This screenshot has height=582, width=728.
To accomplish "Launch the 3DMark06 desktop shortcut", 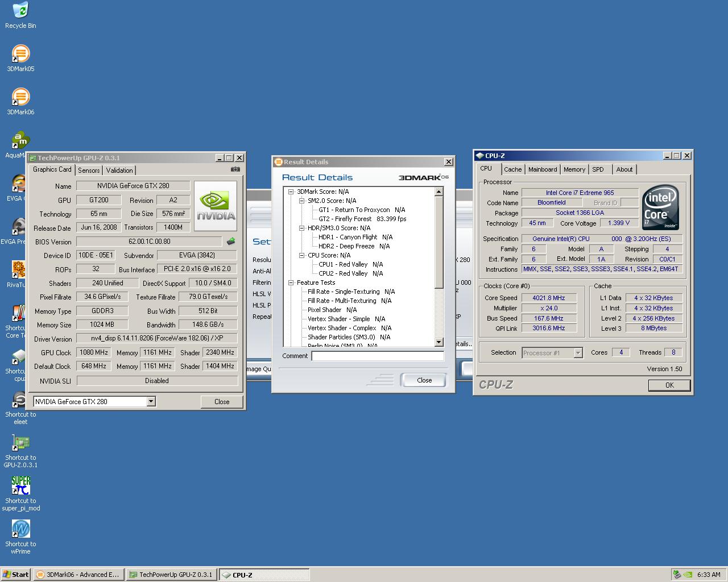I will pos(20,101).
